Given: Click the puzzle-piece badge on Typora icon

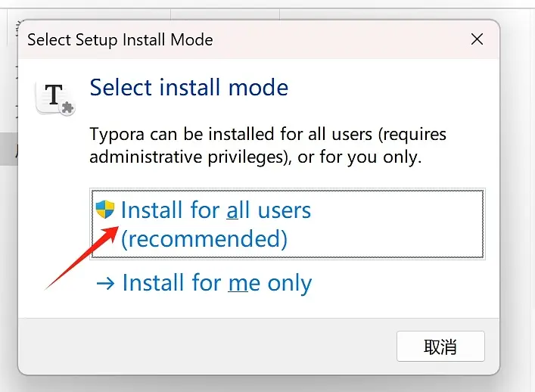Looking at the screenshot, I should click(x=67, y=108).
